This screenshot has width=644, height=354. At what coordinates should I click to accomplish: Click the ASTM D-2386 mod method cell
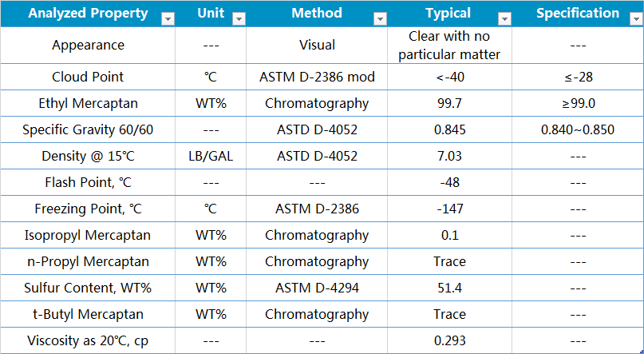(317, 78)
